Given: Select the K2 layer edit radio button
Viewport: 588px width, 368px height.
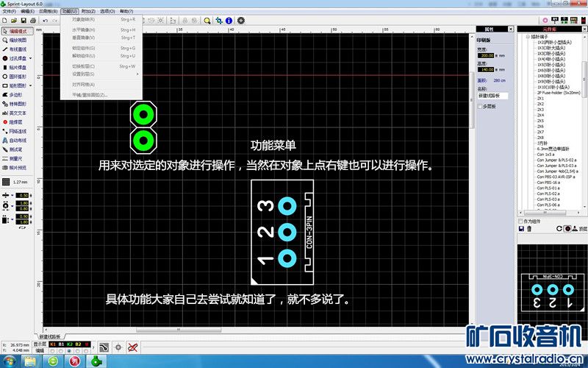Looking at the screenshot, I should tap(69, 351).
